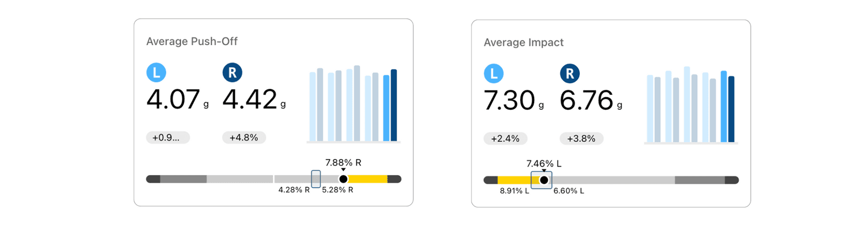
Task: Click the dark blue last bar in Push-Off chart
Action: click(x=394, y=105)
